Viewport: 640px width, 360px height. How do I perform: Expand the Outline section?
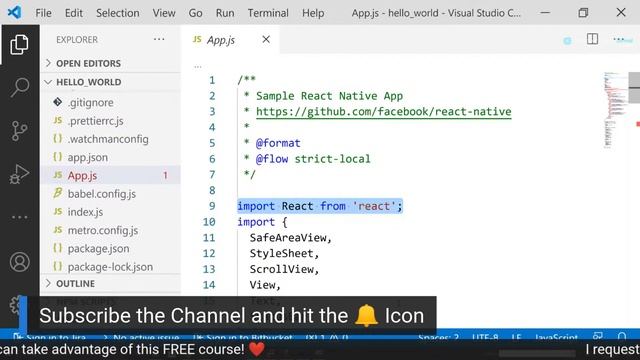[111, 283]
